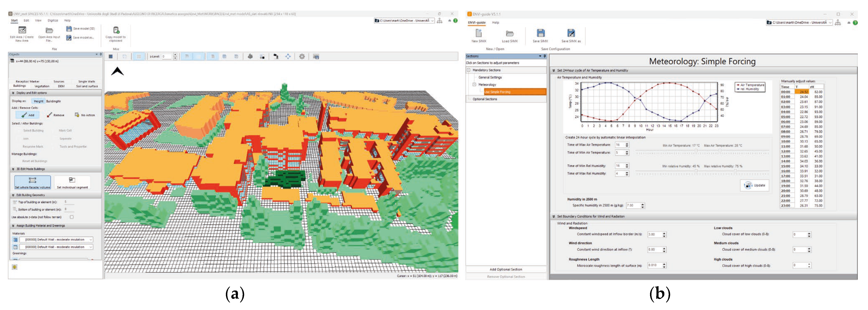Click Save SIMX icon in ENVI-guide
Image resolution: width=868 pixels, height=310 pixels.
pos(540,33)
